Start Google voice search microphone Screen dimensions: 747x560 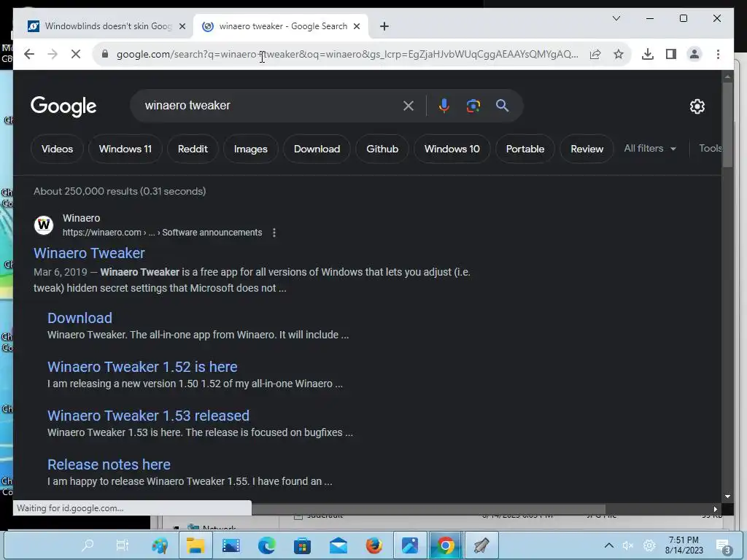444,106
